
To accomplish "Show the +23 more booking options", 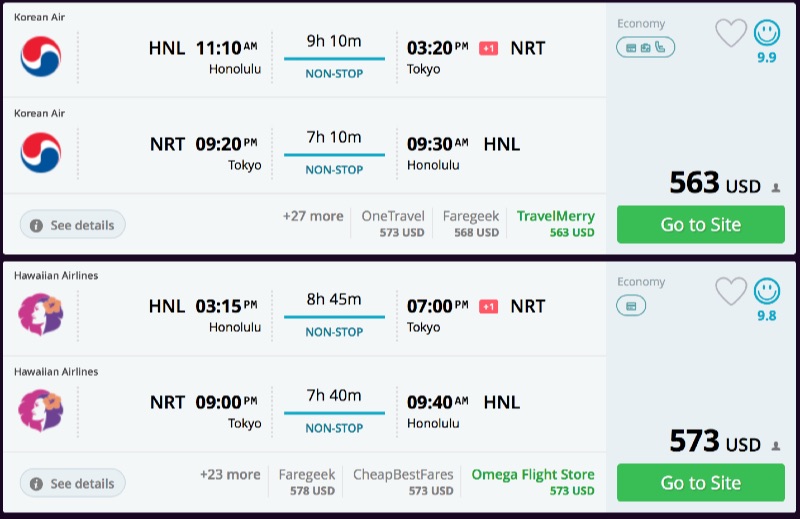I will 230,474.
